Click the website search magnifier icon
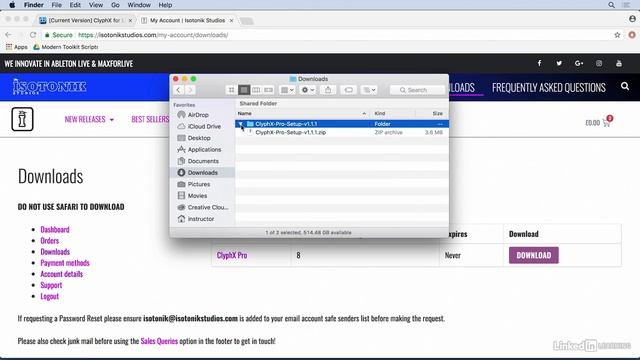640x360 pixels. [x=625, y=87]
